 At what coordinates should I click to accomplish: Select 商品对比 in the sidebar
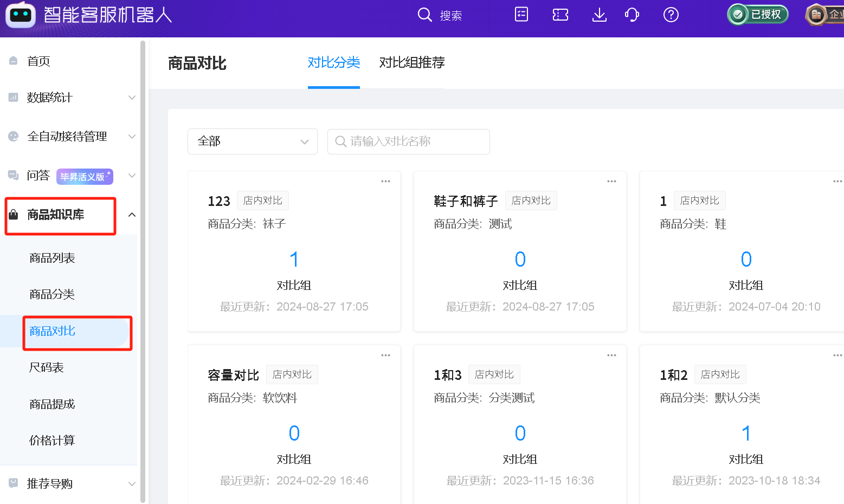coord(52,331)
